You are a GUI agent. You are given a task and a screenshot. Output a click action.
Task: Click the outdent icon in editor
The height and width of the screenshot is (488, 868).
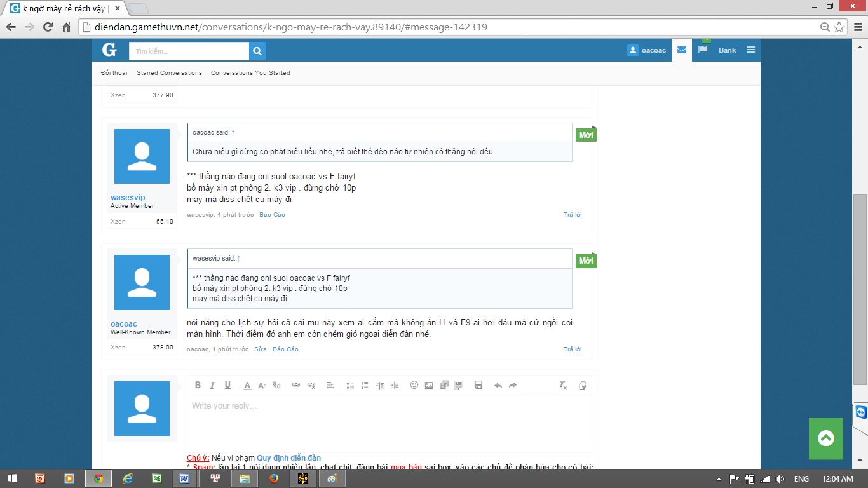(x=380, y=385)
